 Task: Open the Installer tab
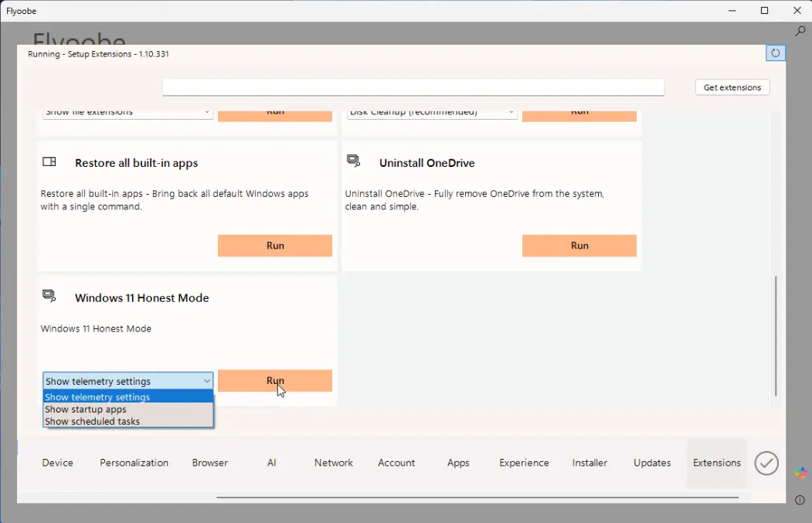pos(589,463)
